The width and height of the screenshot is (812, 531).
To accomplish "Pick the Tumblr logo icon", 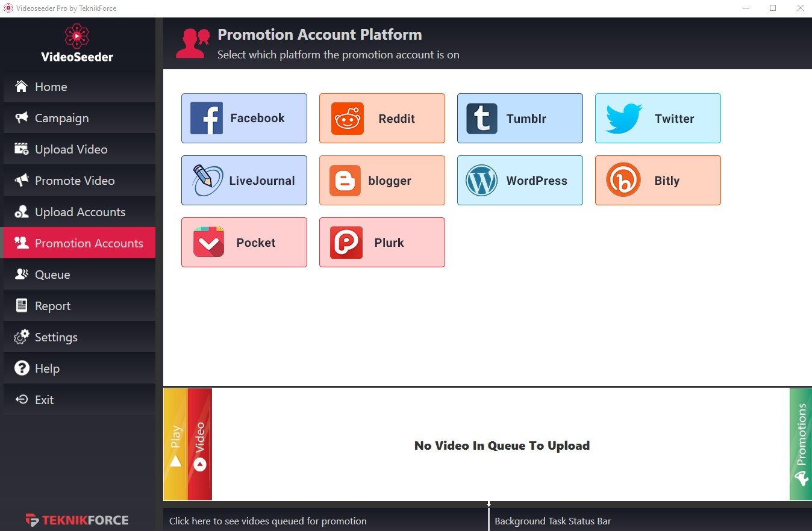I will [x=482, y=119].
